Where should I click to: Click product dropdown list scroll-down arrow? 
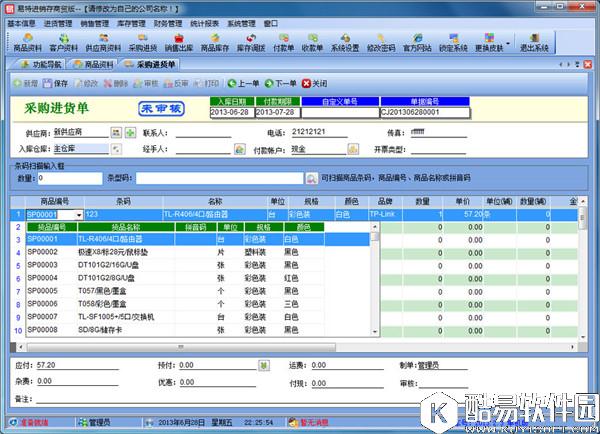(375, 331)
